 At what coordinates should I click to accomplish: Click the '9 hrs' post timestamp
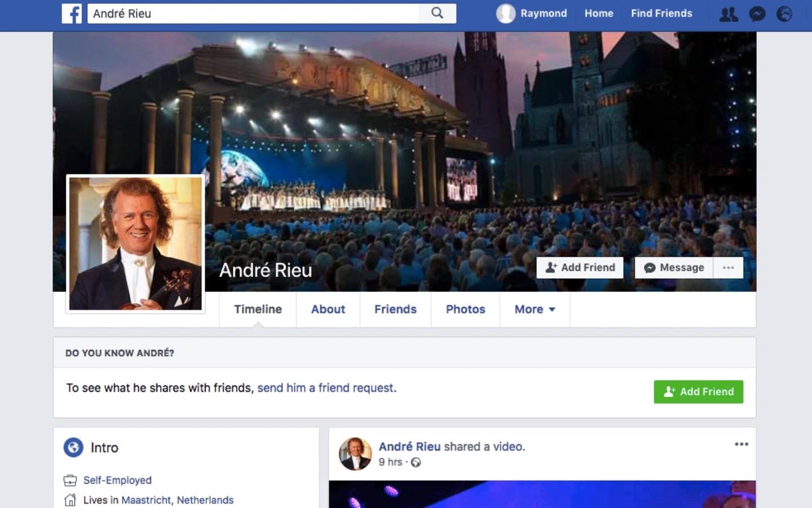click(390, 462)
